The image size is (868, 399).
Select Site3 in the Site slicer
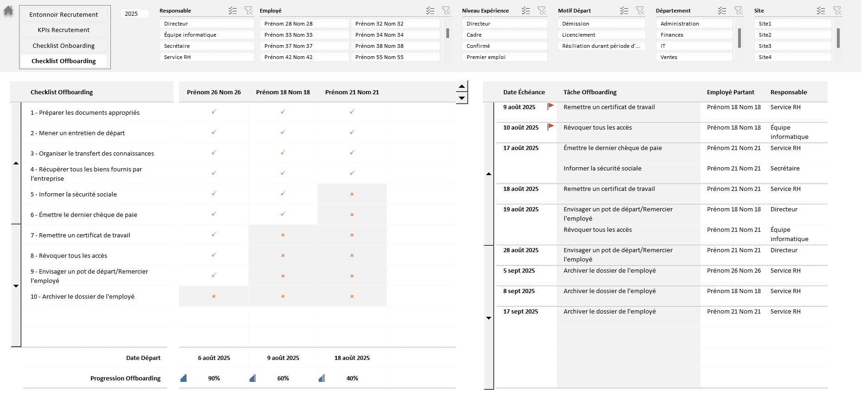coord(792,46)
